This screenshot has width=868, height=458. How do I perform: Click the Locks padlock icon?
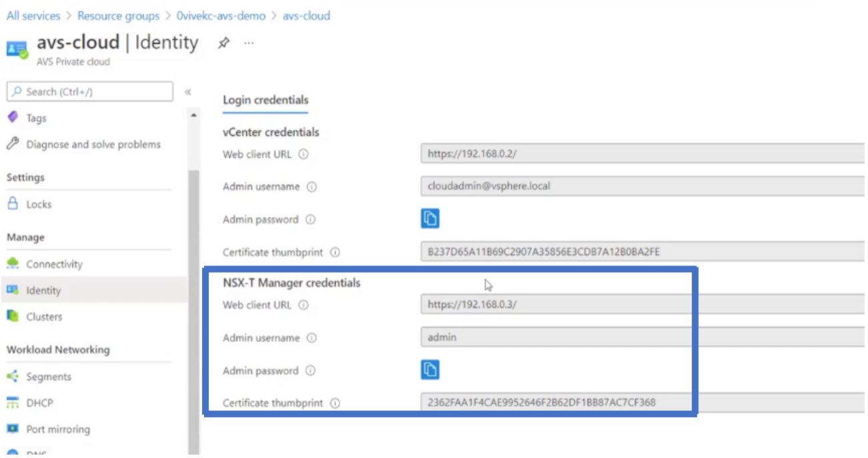tap(13, 204)
